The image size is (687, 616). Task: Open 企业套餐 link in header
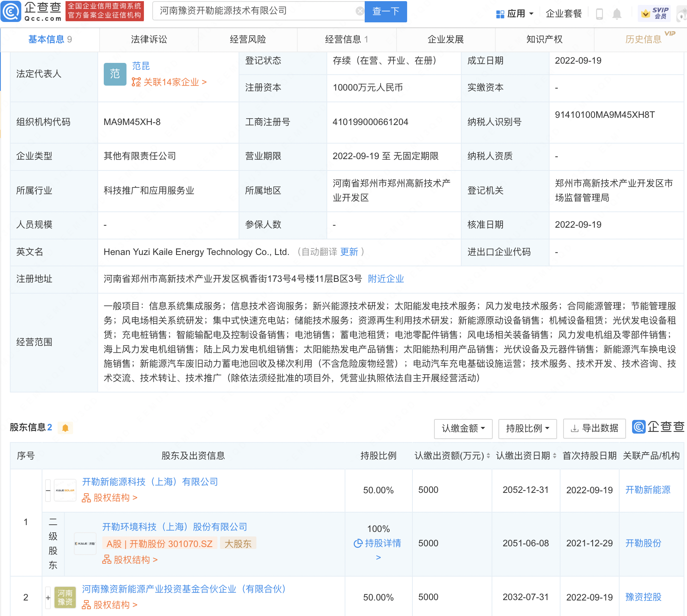(564, 14)
